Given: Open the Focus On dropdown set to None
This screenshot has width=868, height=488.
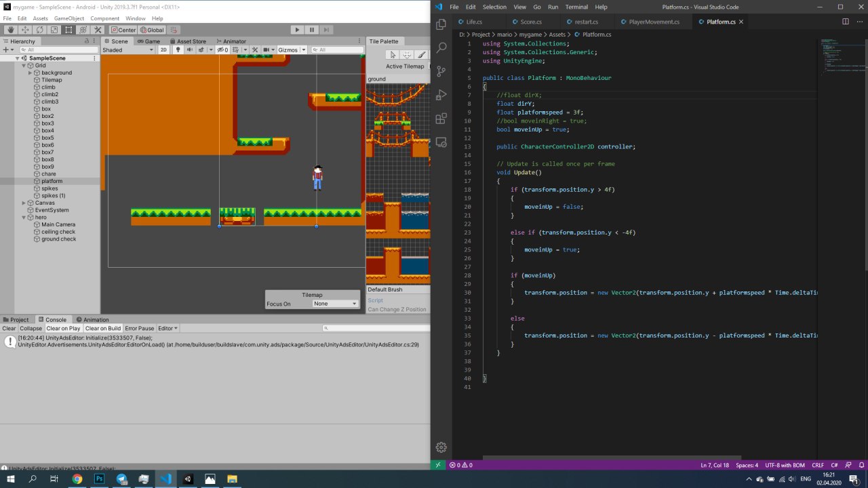Looking at the screenshot, I should (336, 304).
